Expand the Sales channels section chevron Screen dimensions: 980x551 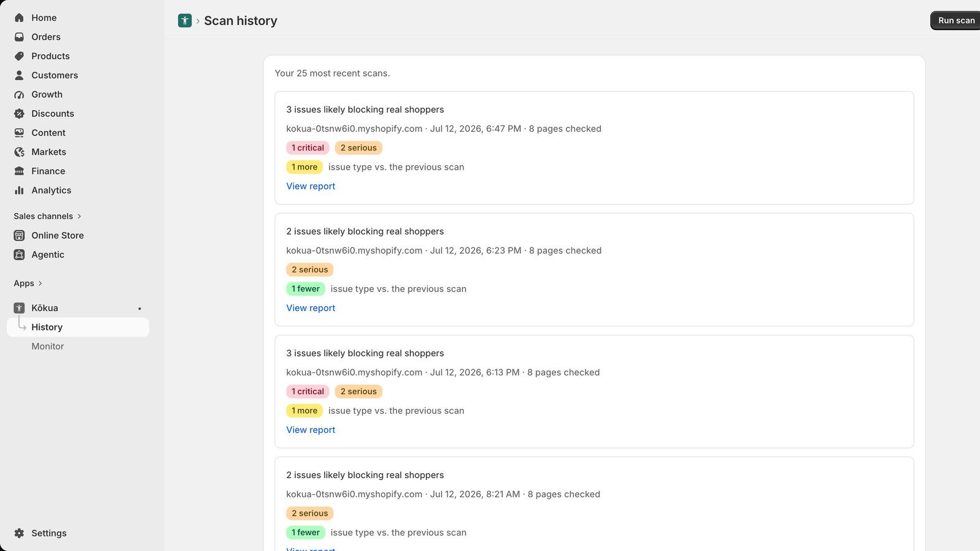[79, 216]
